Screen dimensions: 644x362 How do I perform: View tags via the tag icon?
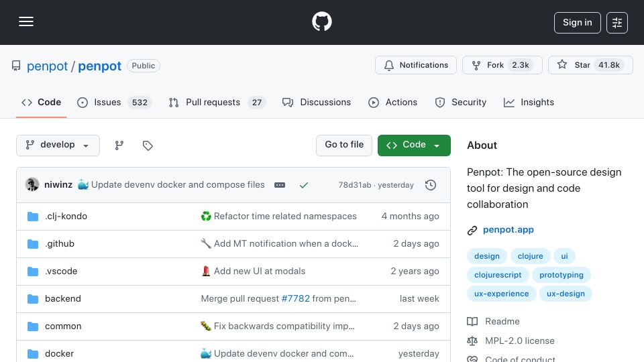click(x=148, y=145)
